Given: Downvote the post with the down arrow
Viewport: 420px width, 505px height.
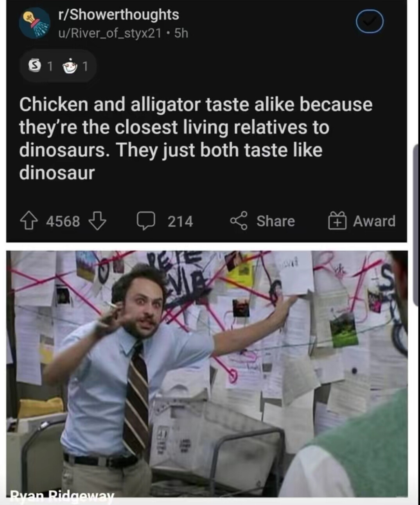Looking at the screenshot, I should pos(97,221).
